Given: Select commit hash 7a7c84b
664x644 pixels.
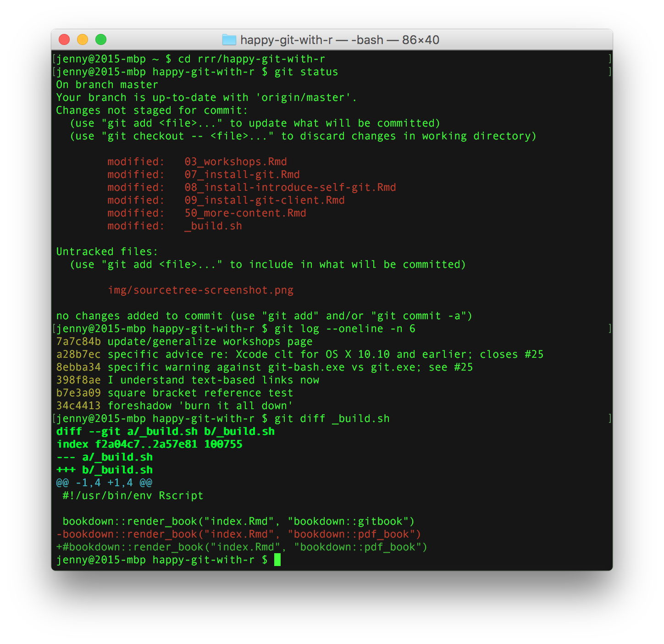Looking at the screenshot, I should (78, 341).
